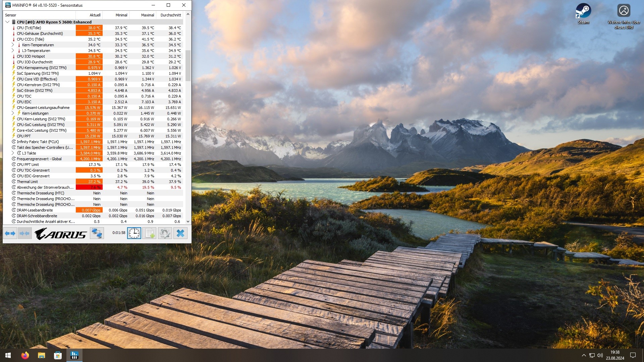644x362 pixels.
Task: Collapse the CPU AMD Ryzen 5 3600 group
Action: point(7,22)
